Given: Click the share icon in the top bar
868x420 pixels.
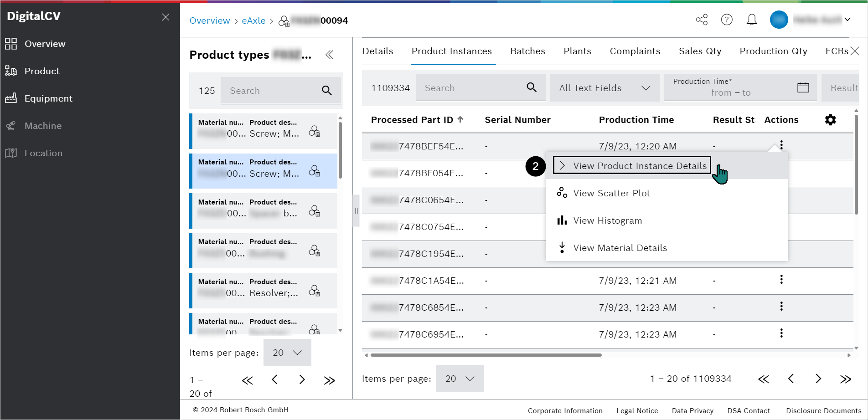Looking at the screenshot, I should [x=702, y=20].
